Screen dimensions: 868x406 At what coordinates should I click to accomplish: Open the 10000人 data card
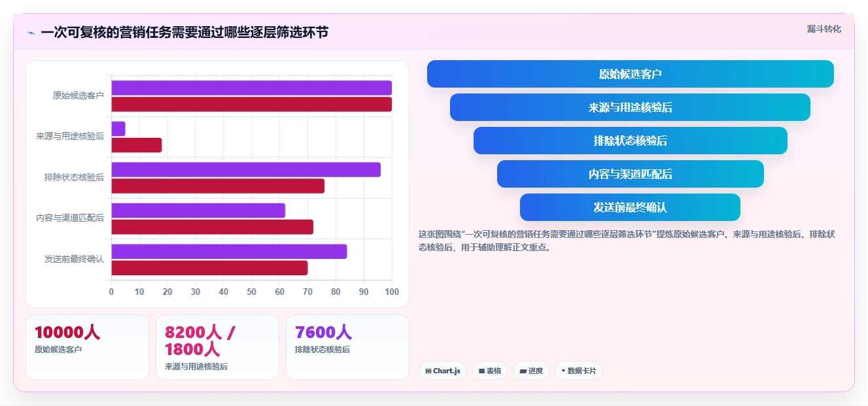coord(87,347)
